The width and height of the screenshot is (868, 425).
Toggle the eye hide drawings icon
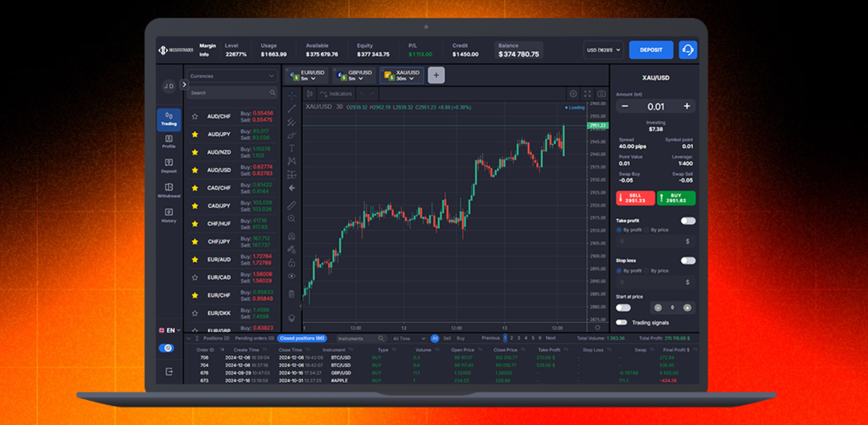(x=291, y=276)
